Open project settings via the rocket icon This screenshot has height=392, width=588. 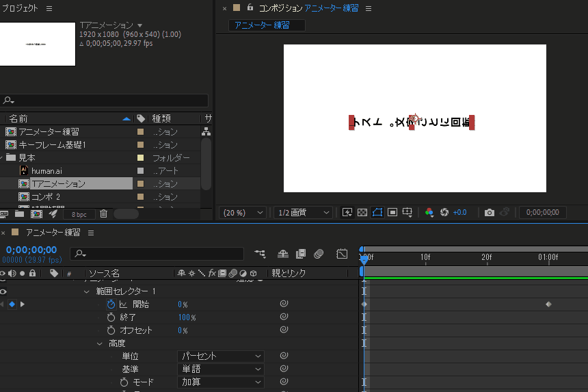coord(53,214)
